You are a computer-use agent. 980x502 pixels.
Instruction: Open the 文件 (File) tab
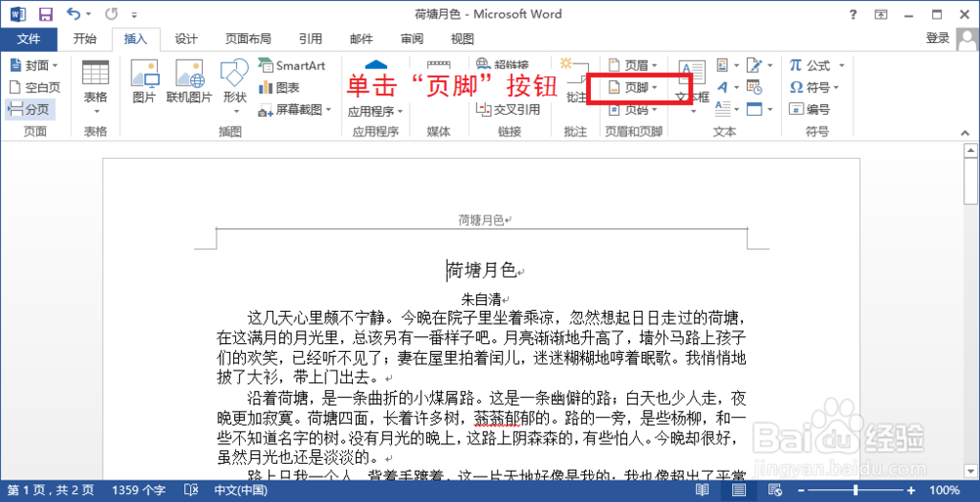click(28, 39)
